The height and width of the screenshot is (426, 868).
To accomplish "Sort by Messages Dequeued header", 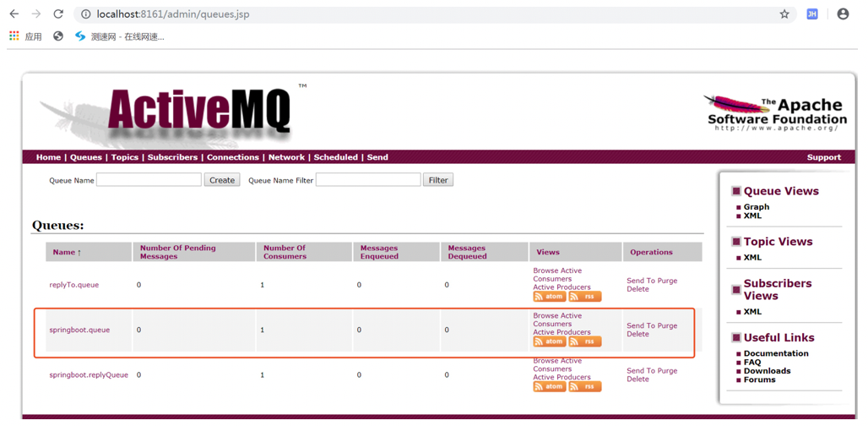I will 467,252.
